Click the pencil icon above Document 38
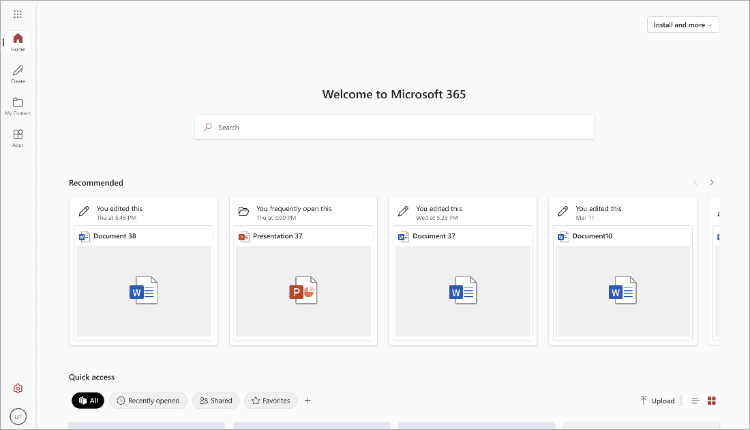The image size is (750, 430). [x=84, y=211]
